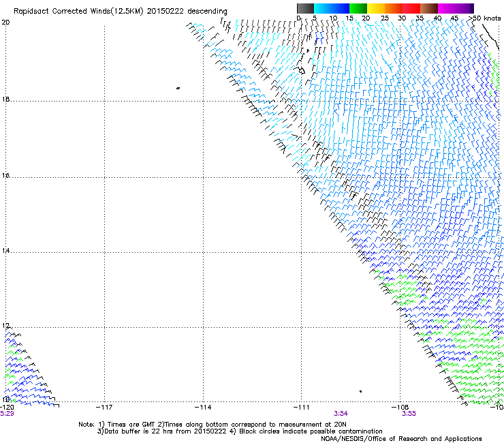Click the 'Times are GMT' note line

coord(212,425)
